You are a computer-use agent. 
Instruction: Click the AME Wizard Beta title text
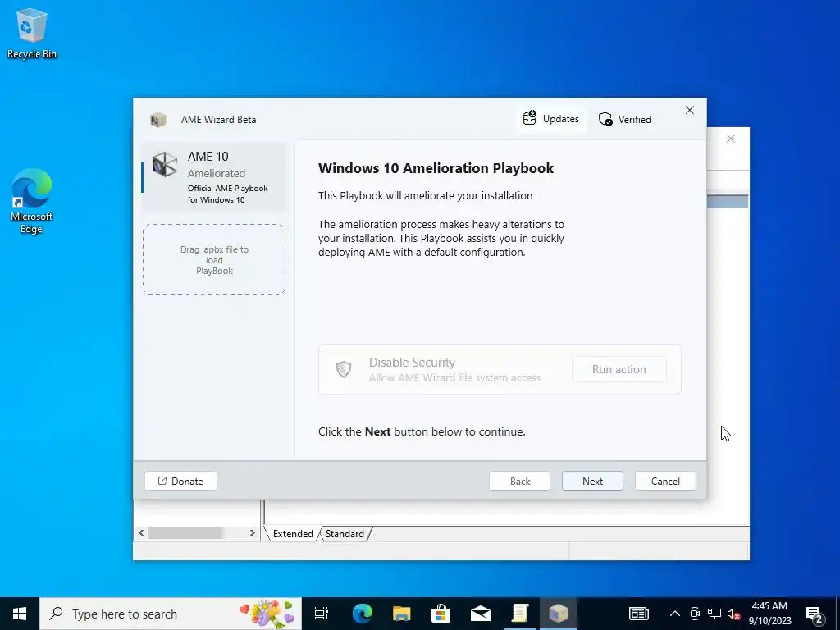(x=218, y=120)
